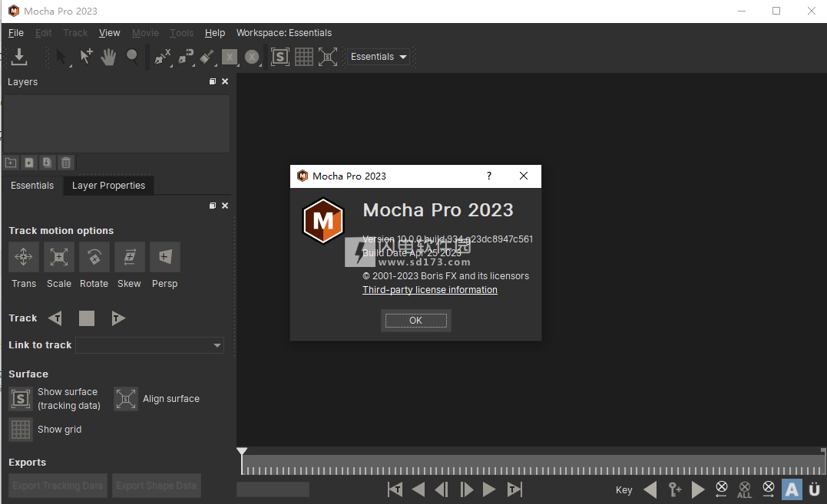Click the delete all keyframes ALL icon
Screen dimensions: 827x504
745,489
